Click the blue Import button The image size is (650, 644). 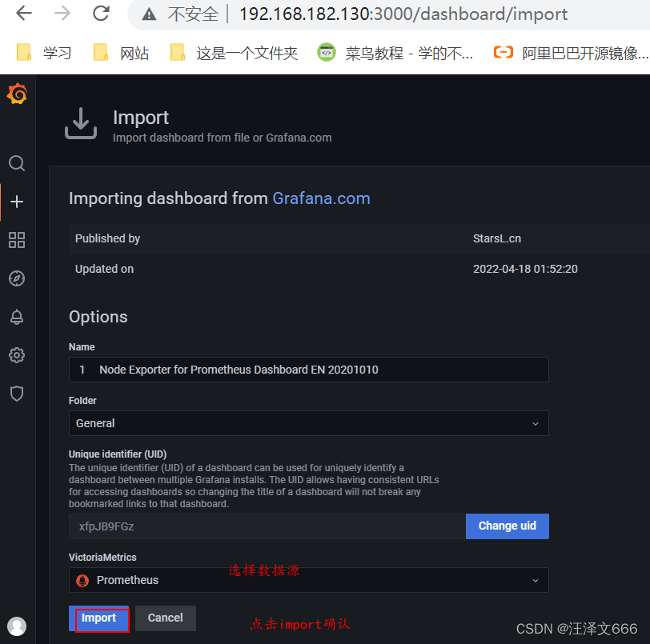point(98,618)
